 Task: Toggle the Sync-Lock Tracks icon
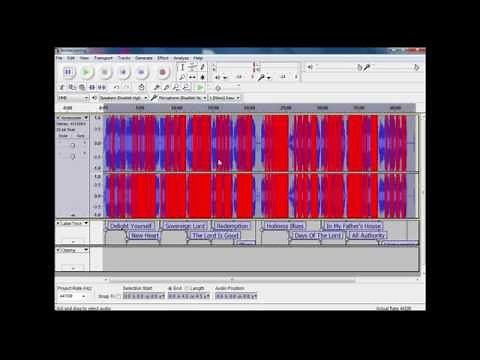[141, 87]
